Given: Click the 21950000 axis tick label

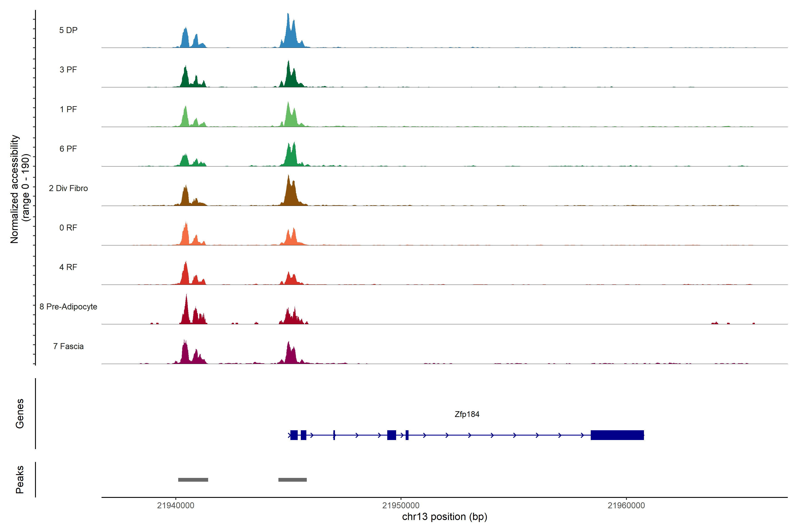Looking at the screenshot, I should pyautogui.click(x=401, y=505).
